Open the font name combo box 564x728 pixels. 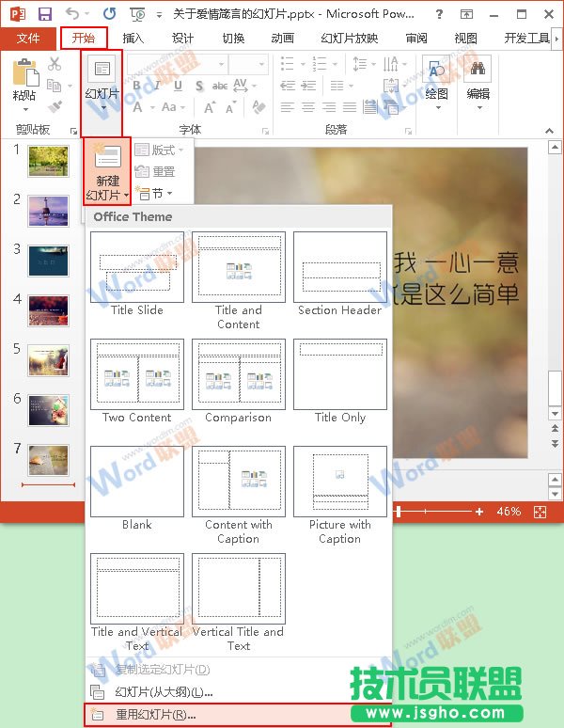177,64
